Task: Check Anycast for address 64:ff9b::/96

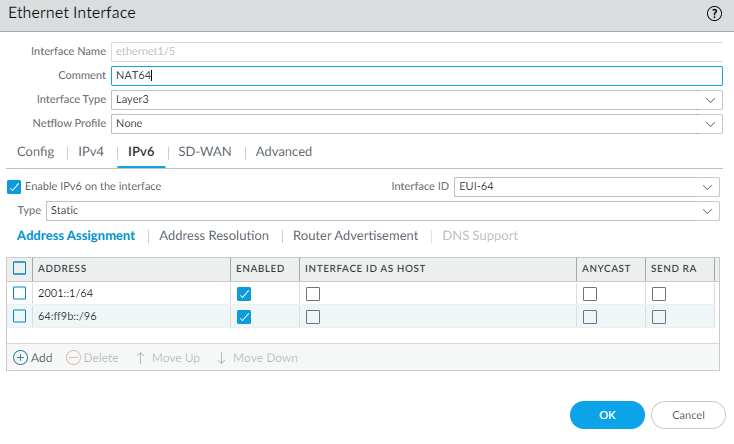Action: click(590, 316)
